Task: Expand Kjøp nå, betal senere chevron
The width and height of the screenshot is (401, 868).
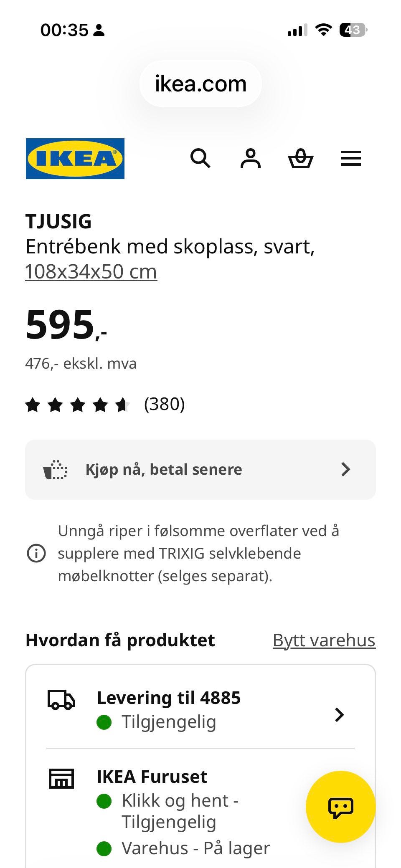Action: [345, 469]
